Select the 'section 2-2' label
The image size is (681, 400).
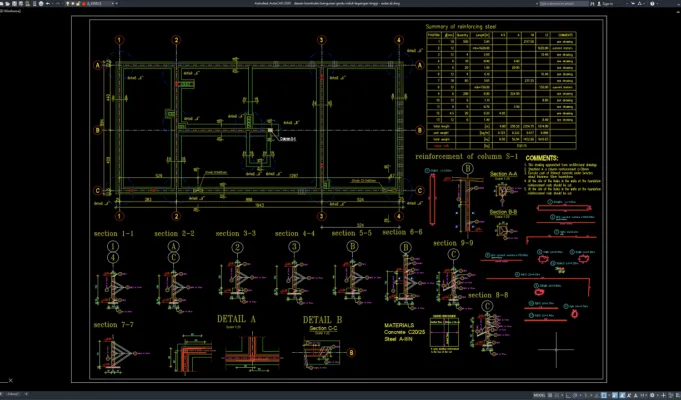pos(174,234)
